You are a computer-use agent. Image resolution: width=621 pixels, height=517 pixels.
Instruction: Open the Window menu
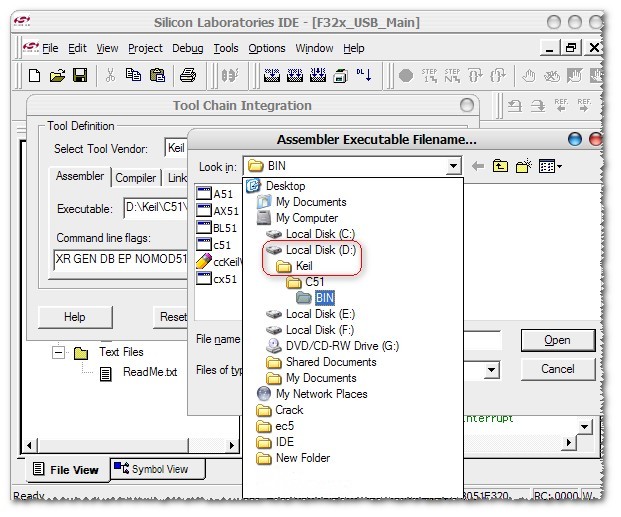pos(314,48)
